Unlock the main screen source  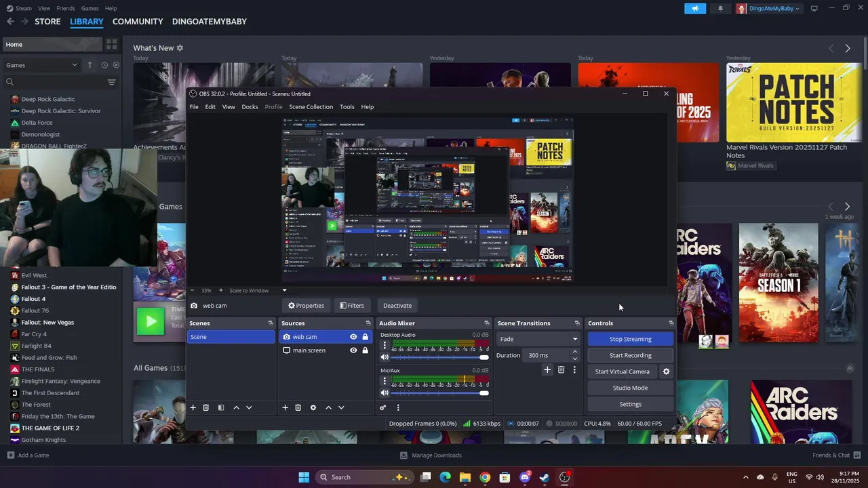[366, 350]
